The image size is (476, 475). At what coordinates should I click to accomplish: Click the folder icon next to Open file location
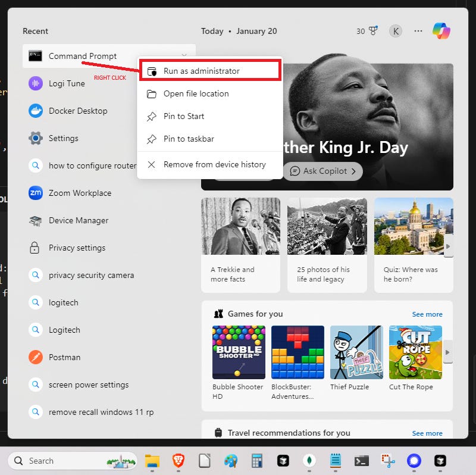click(x=152, y=94)
